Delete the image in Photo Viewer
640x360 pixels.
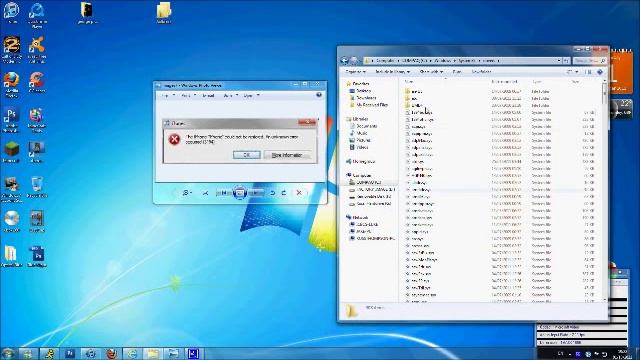click(299, 193)
